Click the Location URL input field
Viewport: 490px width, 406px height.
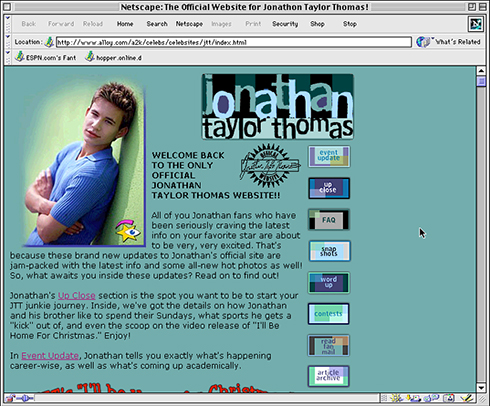pyautogui.click(x=234, y=42)
